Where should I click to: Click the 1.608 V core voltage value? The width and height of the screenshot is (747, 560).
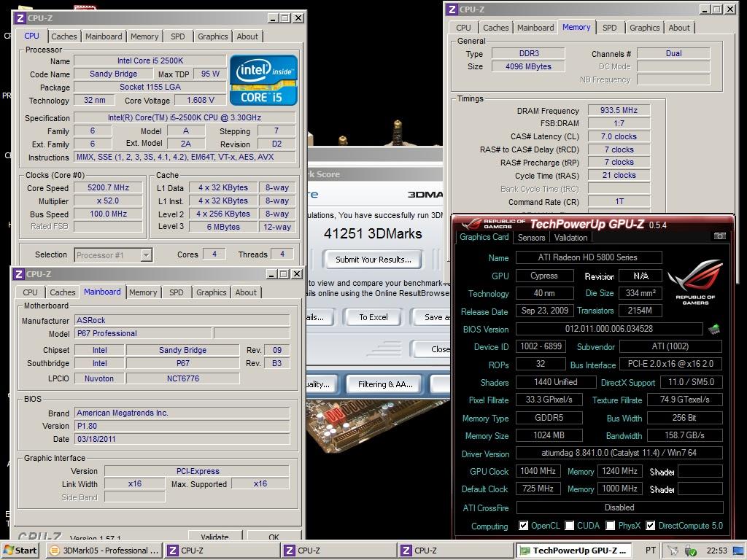(x=200, y=100)
